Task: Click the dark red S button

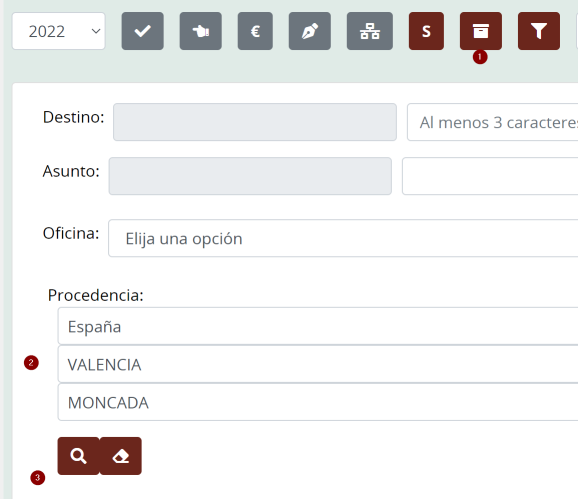Action: [426, 31]
